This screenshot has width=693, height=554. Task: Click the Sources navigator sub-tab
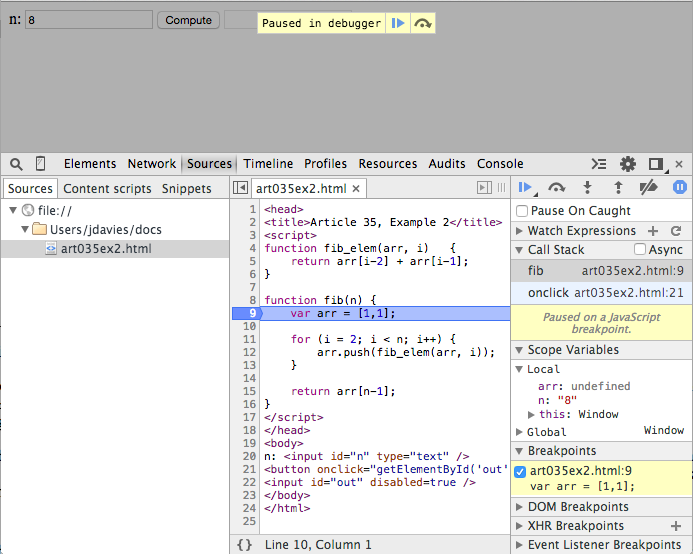[x=30, y=189]
